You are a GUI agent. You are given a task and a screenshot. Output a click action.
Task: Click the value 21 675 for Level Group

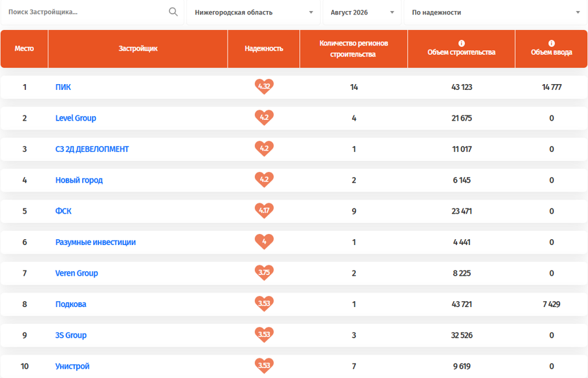(x=462, y=118)
